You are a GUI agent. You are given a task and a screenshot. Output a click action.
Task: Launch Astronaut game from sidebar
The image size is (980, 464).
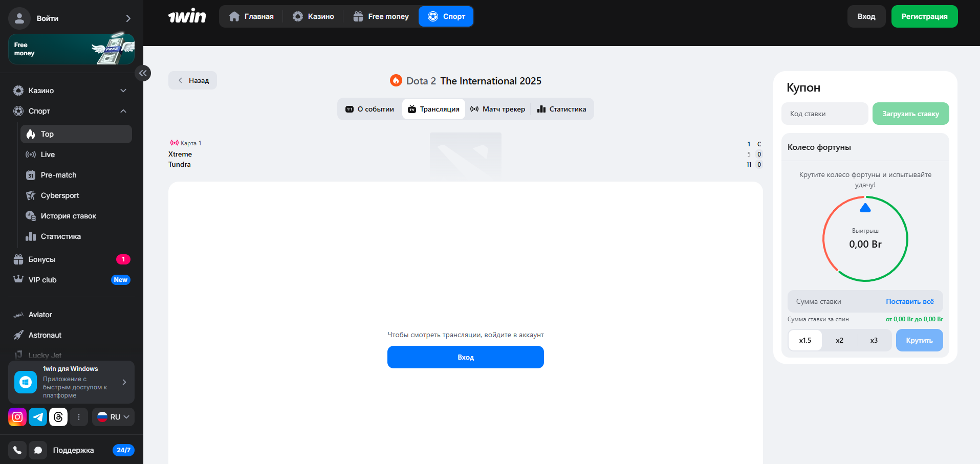71,335
